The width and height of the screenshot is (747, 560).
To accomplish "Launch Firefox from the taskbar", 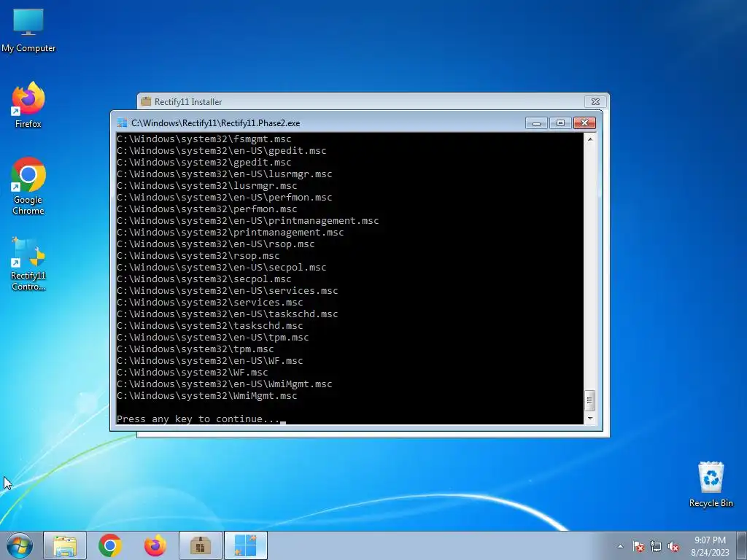I will coord(155,545).
